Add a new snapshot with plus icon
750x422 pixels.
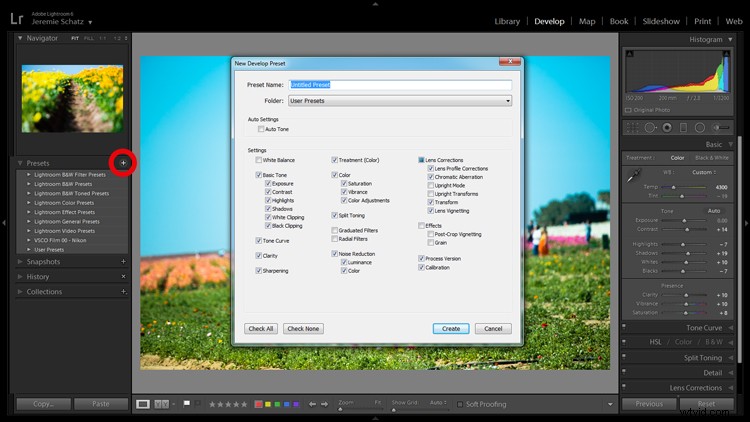[x=123, y=262]
